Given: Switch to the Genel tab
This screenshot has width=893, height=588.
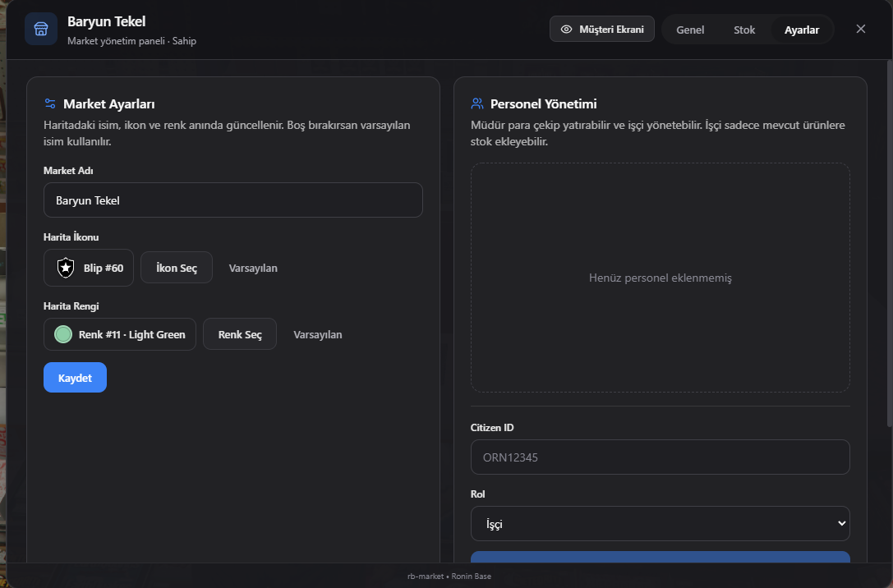Looking at the screenshot, I should 690,30.
